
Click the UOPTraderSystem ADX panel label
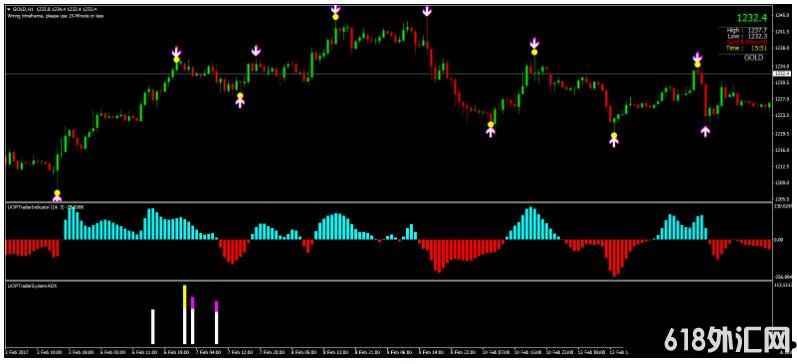tap(32, 286)
